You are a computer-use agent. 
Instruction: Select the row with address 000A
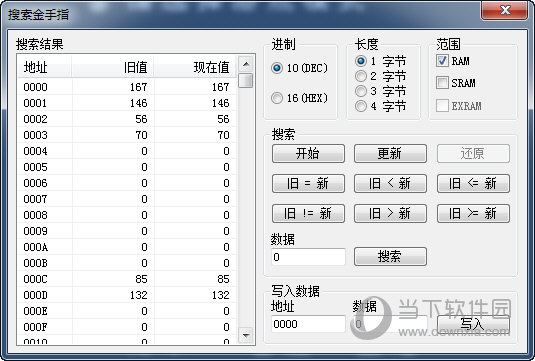[127, 247]
